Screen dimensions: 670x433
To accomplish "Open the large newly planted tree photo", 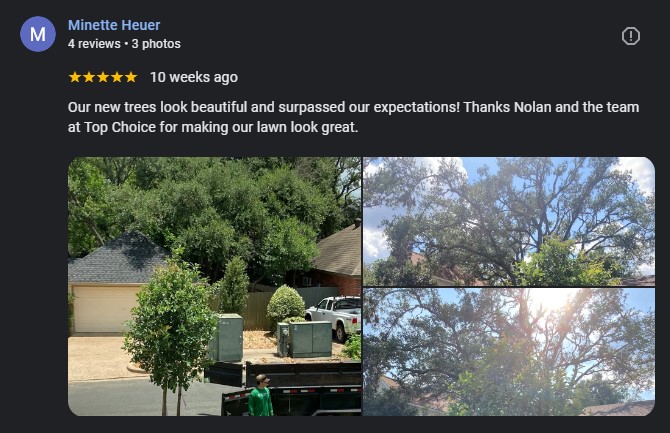I will coord(215,286).
